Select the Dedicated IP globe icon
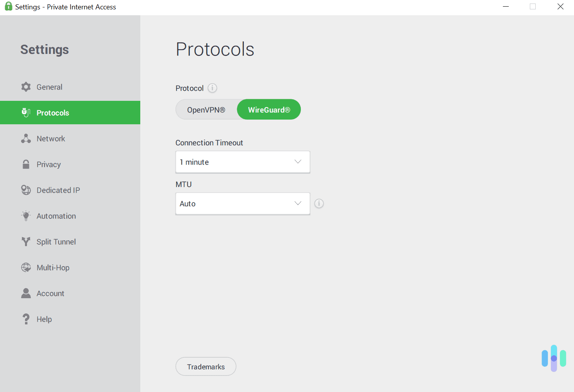The width and height of the screenshot is (574, 392). pyautogui.click(x=26, y=190)
